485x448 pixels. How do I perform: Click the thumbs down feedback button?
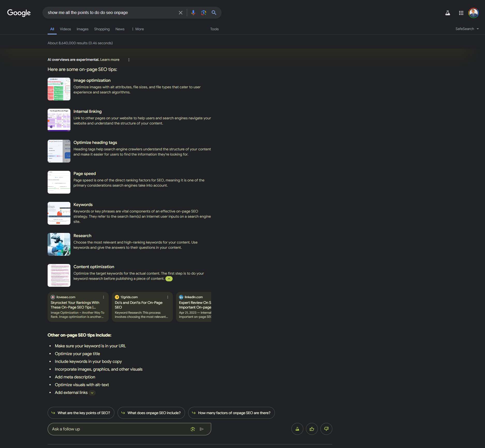click(x=326, y=429)
